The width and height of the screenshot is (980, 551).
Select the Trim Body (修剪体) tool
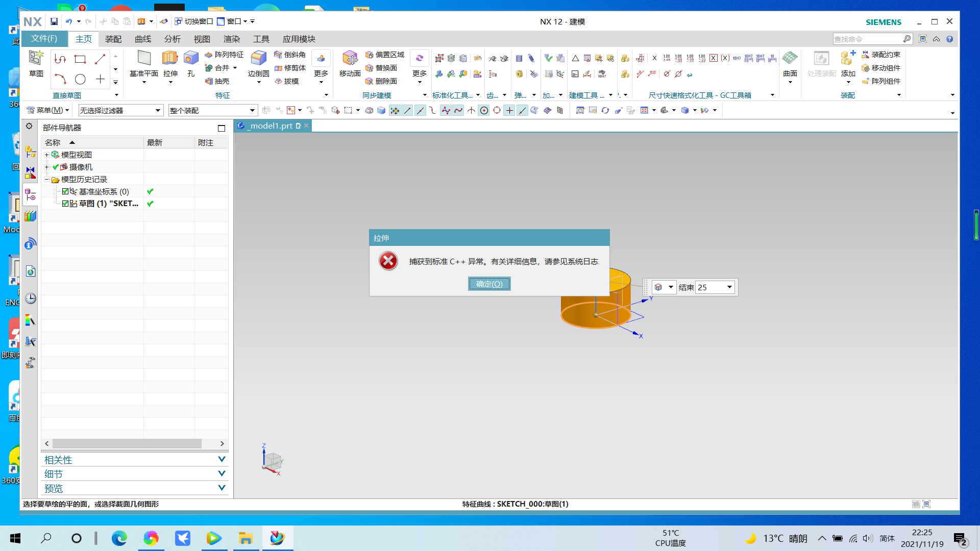click(x=290, y=68)
